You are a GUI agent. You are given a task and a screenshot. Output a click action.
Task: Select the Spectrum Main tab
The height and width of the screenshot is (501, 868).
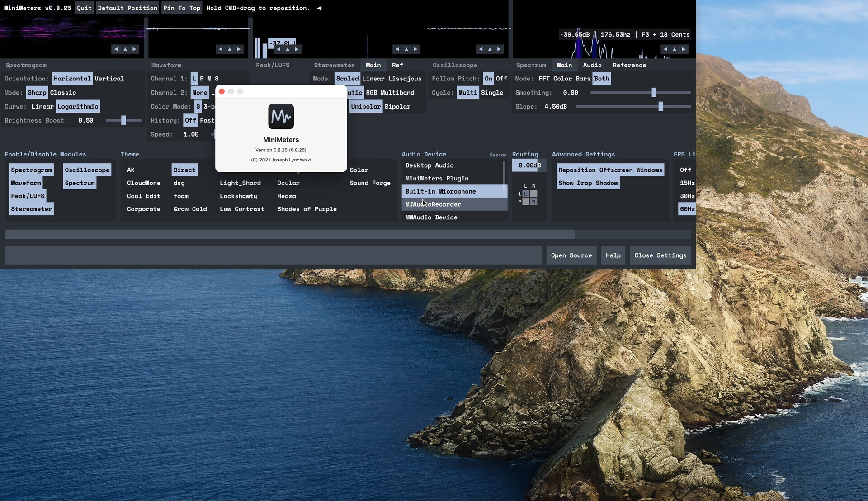564,65
